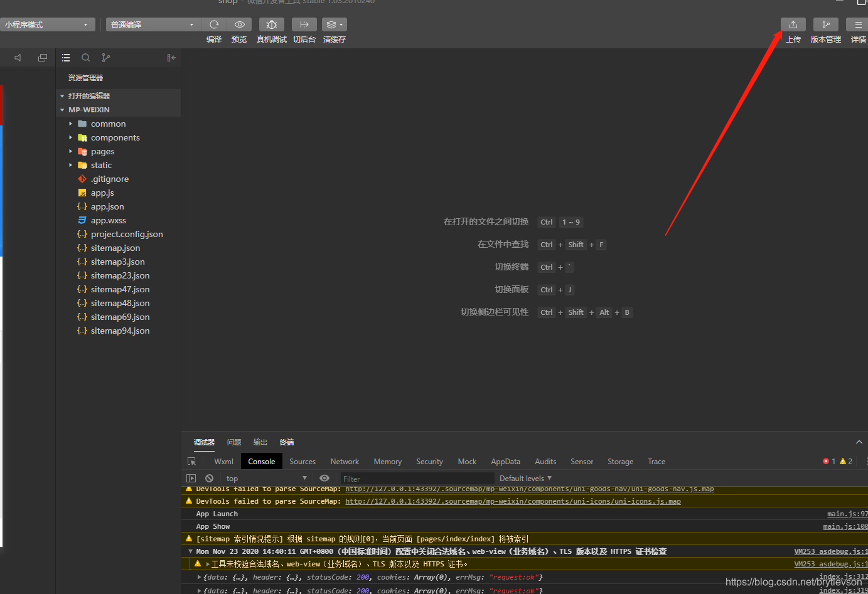Open sidebar search icon
The image size is (868, 594).
[86, 58]
